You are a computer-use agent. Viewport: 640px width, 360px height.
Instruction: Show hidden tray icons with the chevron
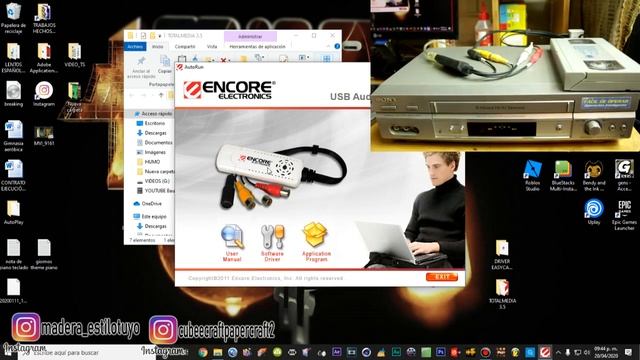coord(558,352)
